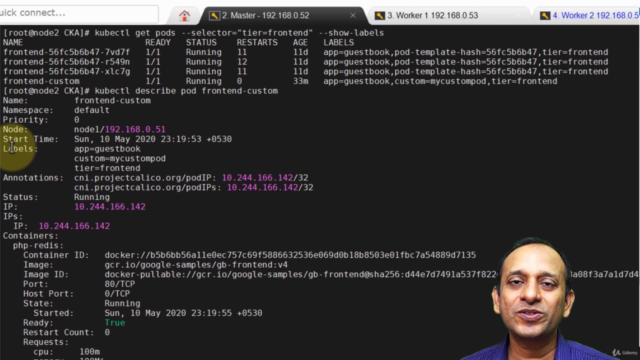The width and height of the screenshot is (640, 360).
Task: Close the Master - 192.168.0.52 tab
Action: 353,16
